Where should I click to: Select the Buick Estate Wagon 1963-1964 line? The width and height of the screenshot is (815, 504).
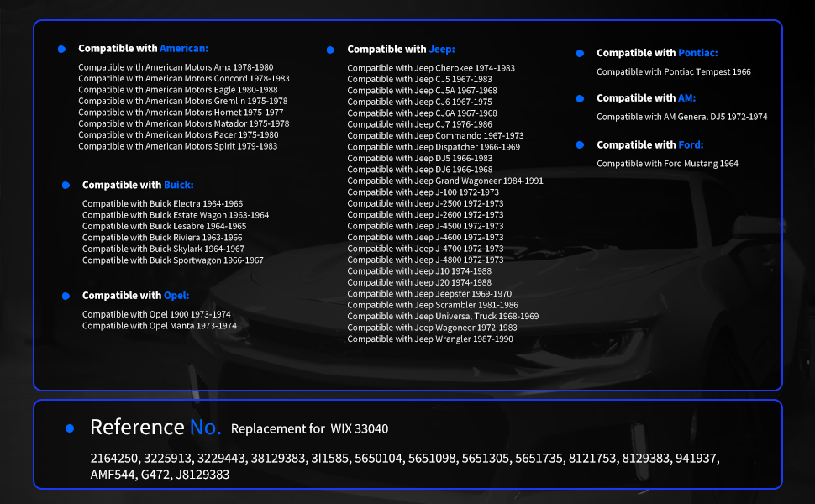[x=176, y=215]
